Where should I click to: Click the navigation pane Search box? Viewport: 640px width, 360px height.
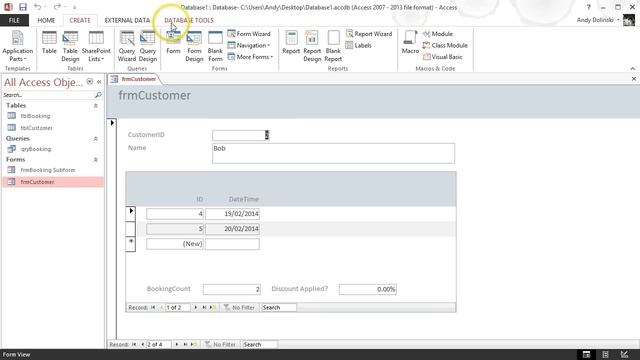[48, 95]
